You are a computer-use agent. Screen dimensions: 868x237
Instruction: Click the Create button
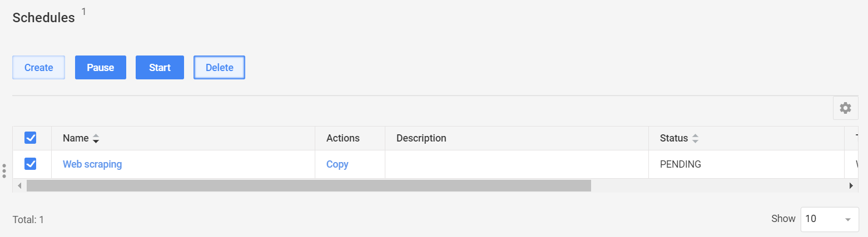pos(39,68)
